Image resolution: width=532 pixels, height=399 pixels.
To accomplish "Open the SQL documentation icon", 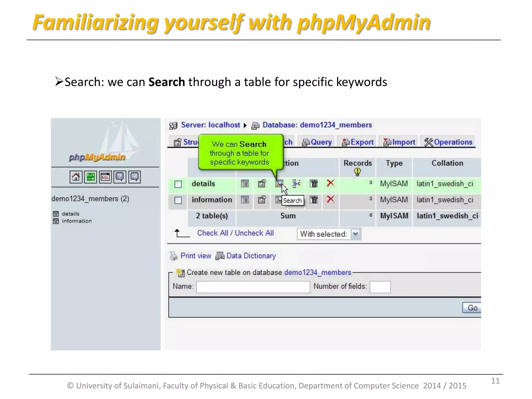I will click(135, 177).
